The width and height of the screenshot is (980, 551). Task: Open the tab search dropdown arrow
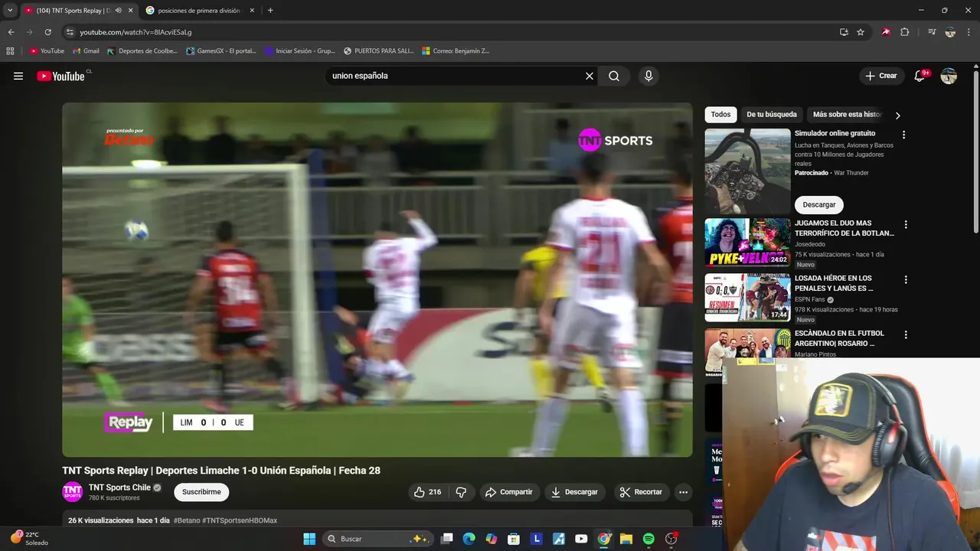pyautogui.click(x=9, y=11)
